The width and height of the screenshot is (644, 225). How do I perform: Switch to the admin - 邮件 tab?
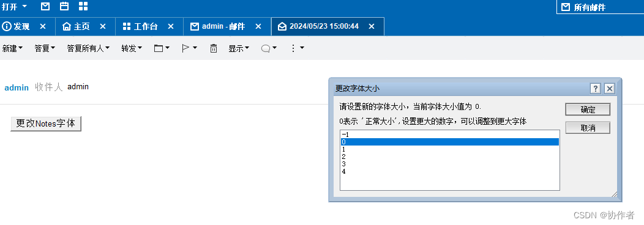(x=223, y=26)
